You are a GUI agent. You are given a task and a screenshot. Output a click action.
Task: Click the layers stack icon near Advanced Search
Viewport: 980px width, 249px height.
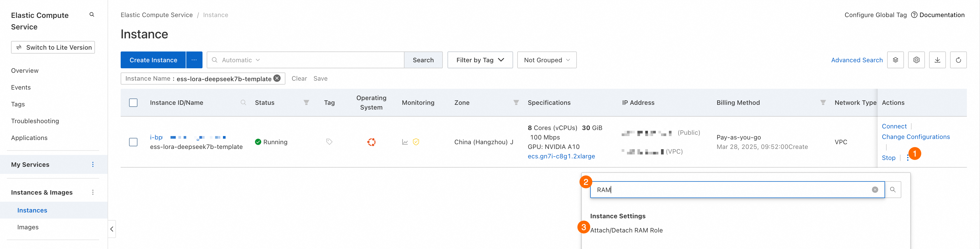pos(895,60)
